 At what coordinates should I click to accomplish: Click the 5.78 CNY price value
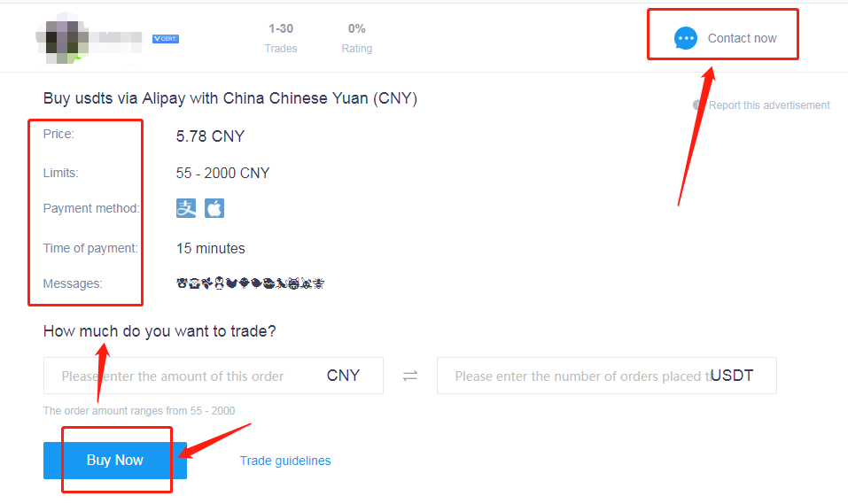click(210, 136)
